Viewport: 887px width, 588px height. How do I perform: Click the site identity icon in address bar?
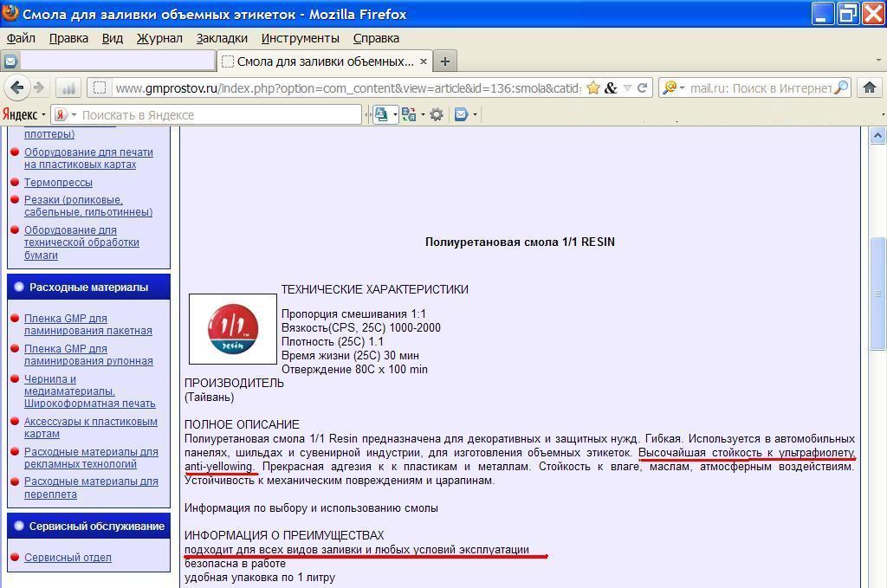point(100,87)
